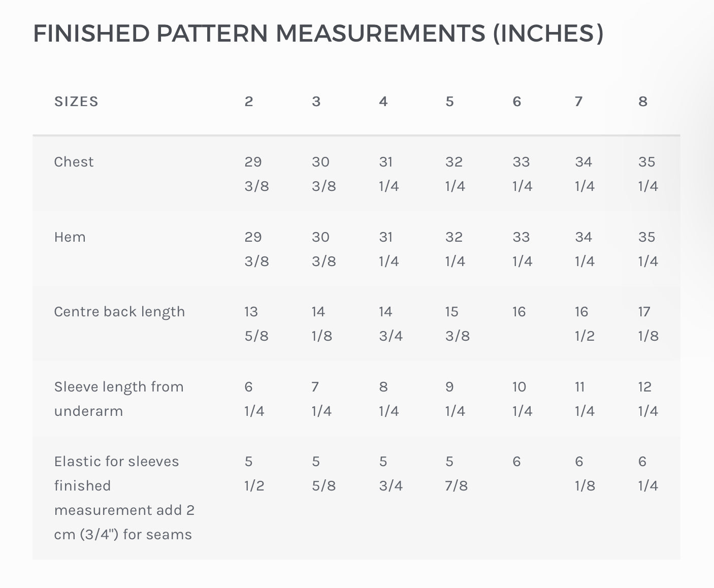The width and height of the screenshot is (714, 588).
Task: Select the size 5 column header
Action: pos(449,102)
